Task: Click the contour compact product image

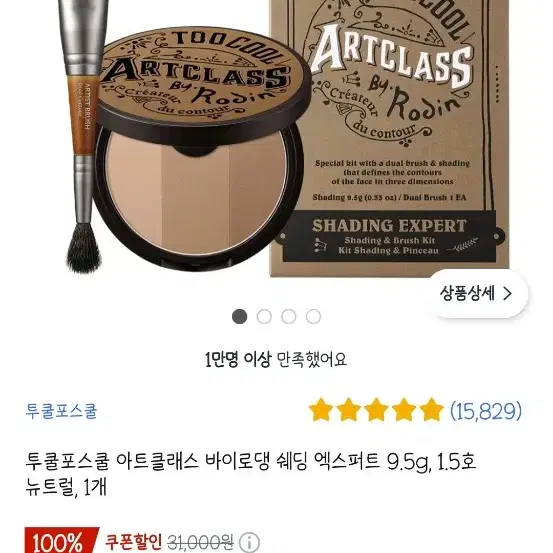Action: point(200,150)
